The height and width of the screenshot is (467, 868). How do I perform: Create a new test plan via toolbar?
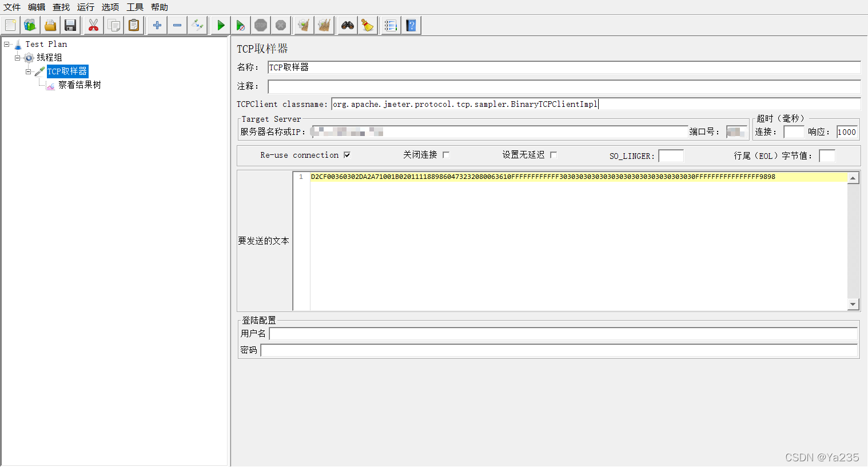click(x=10, y=25)
